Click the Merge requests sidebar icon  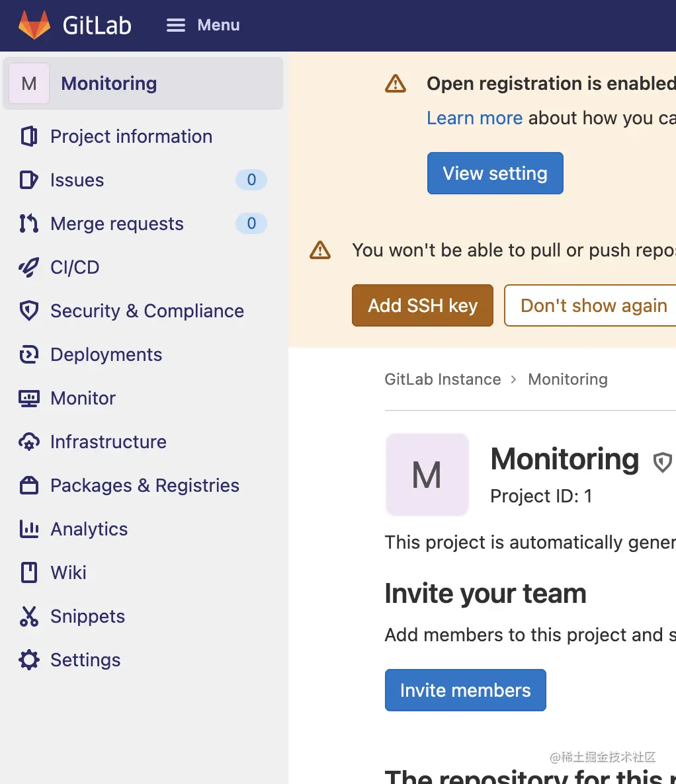(x=29, y=223)
